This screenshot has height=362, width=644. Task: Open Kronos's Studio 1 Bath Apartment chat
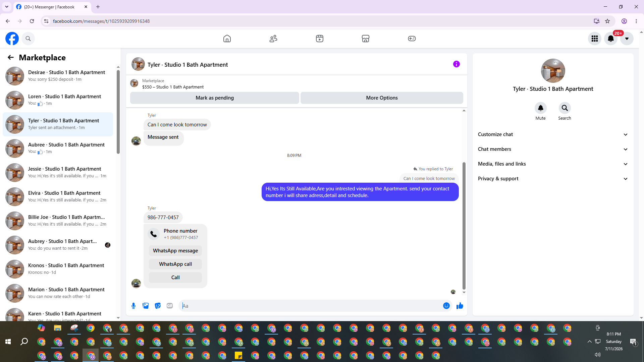point(58,269)
